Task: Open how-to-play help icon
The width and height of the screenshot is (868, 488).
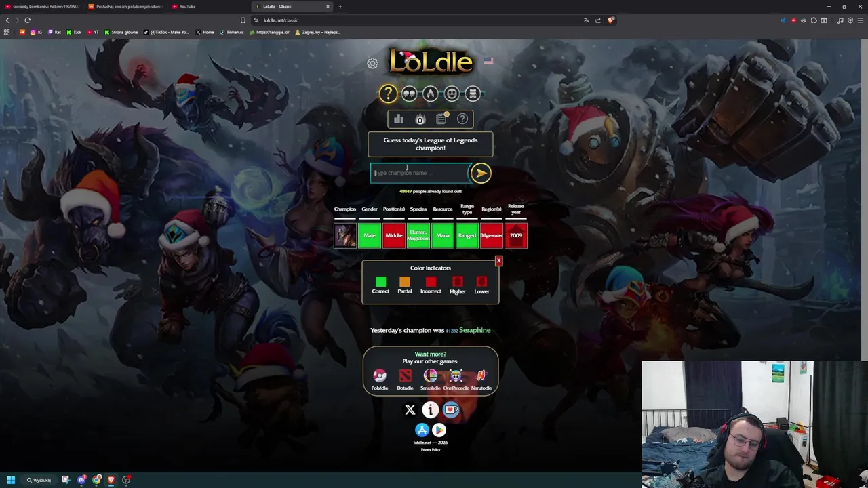Action: (462, 119)
